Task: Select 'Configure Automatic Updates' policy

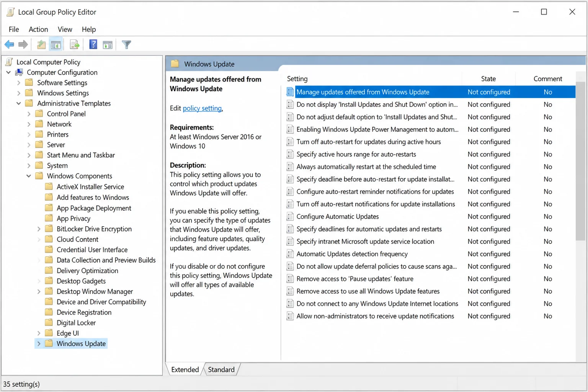Action: pyautogui.click(x=338, y=216)
